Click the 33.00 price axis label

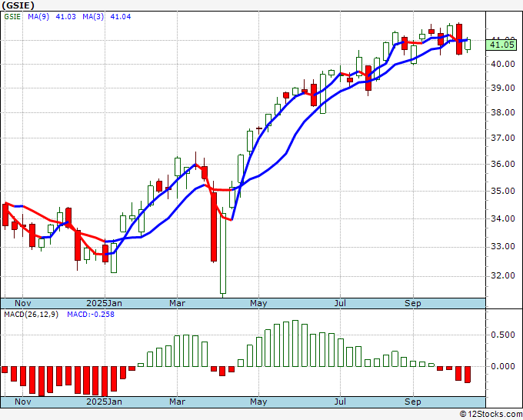coord(503,246)
